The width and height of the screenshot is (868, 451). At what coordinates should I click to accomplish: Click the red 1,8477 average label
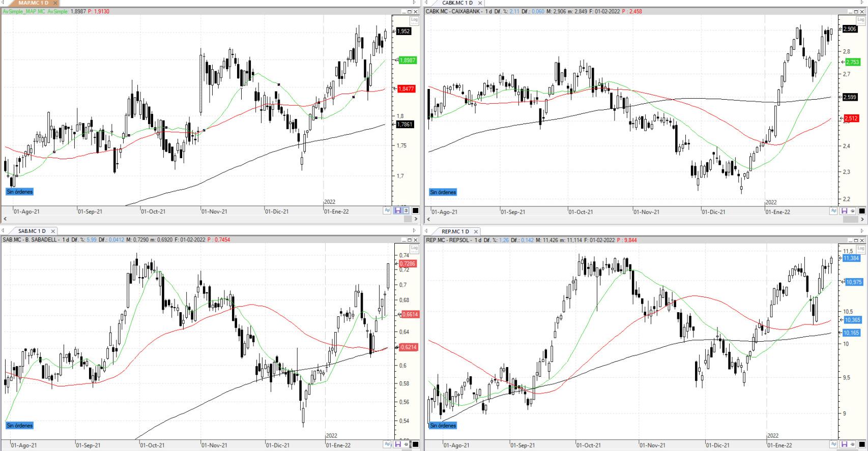click(406, 88)
